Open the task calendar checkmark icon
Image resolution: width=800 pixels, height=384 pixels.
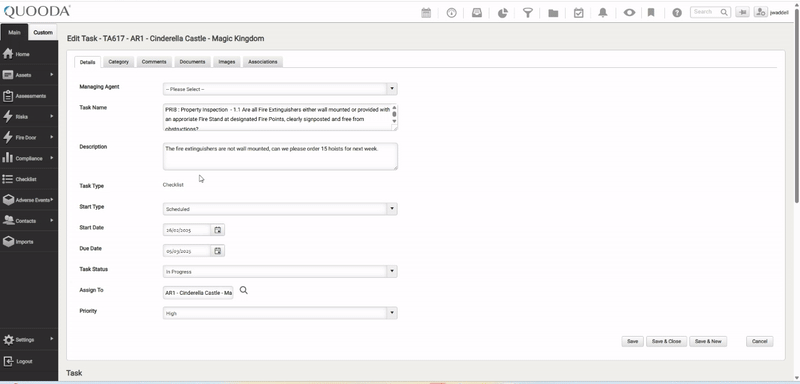(579, 13)
